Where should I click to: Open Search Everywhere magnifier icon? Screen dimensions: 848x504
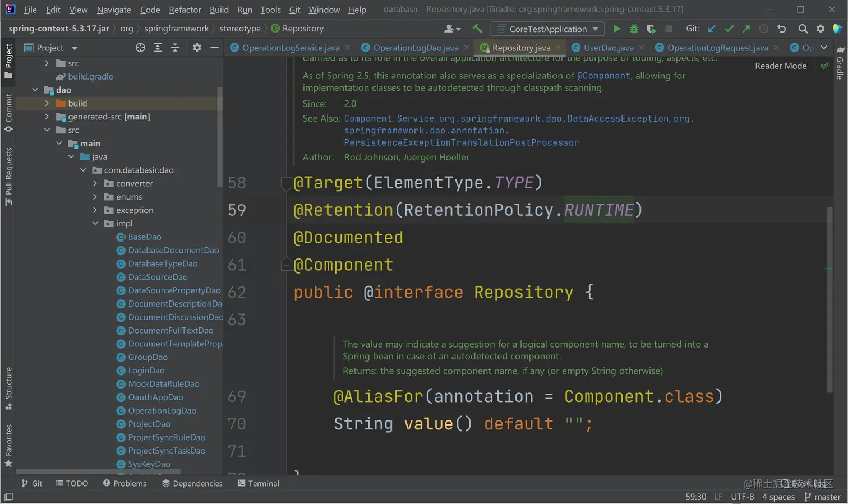pos(803,29)
